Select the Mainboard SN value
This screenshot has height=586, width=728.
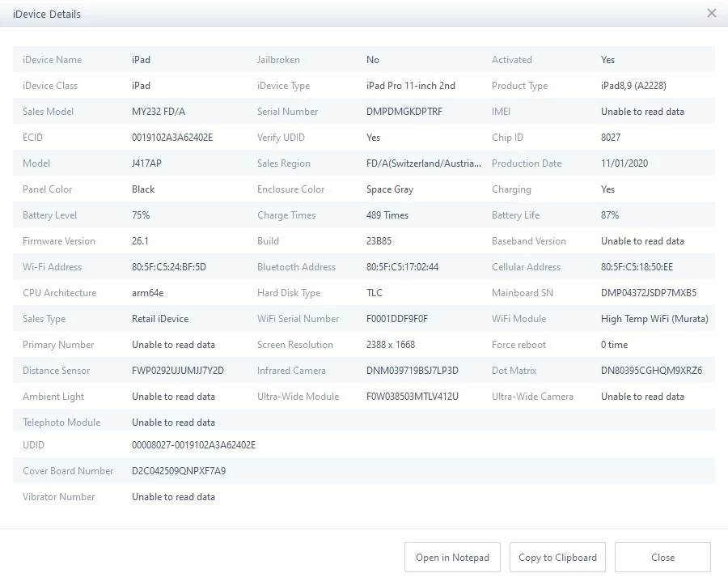click(649, 293)
